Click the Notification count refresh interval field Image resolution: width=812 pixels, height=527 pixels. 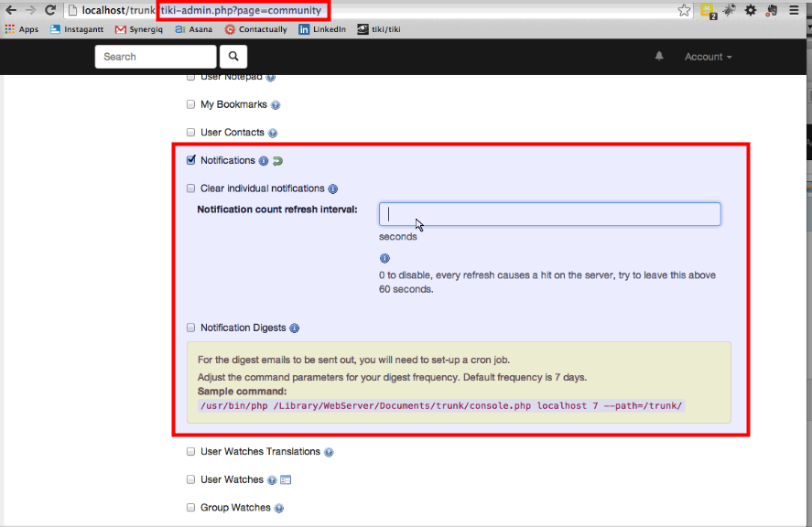point(549,214)
